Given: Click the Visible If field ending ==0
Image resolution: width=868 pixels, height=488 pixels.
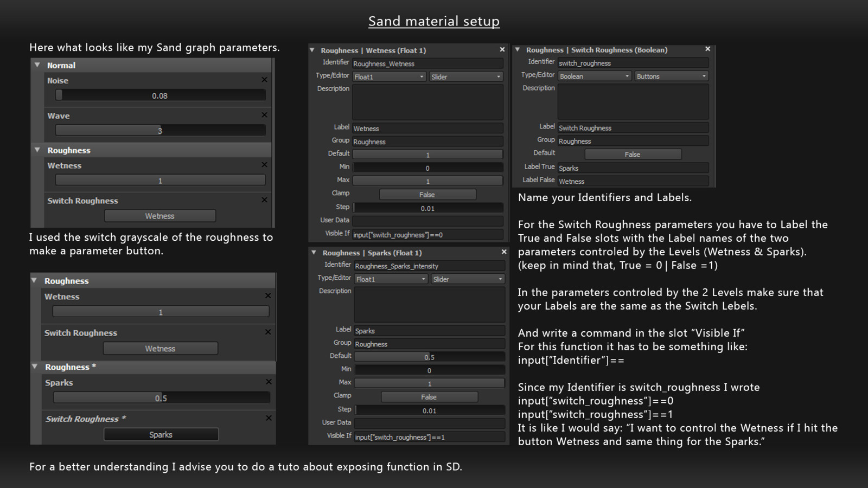Looking at the screenshot, I should coord(427,235).
